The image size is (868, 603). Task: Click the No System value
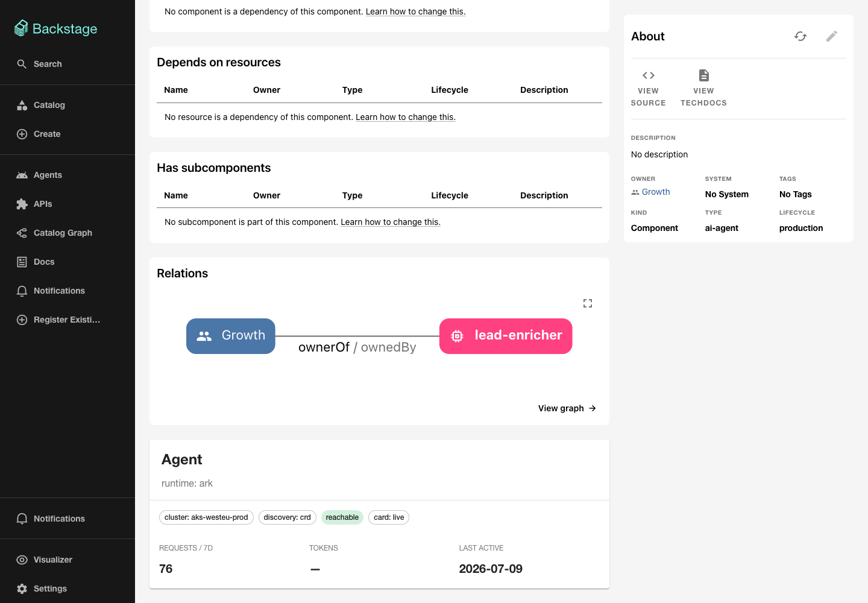tap(727, 194)
